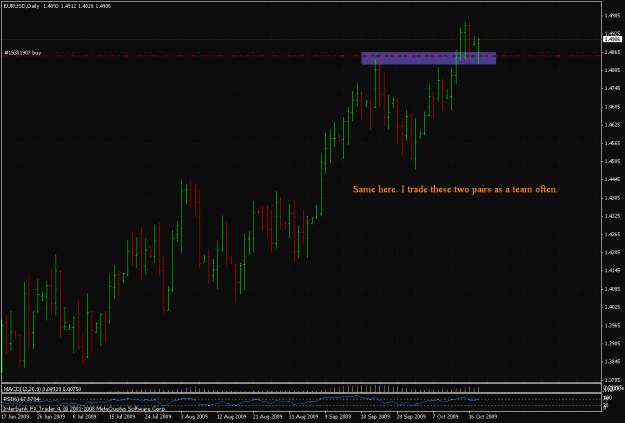
Task: Click the 16 Oct 2009 date label
Action: [483, 417]
